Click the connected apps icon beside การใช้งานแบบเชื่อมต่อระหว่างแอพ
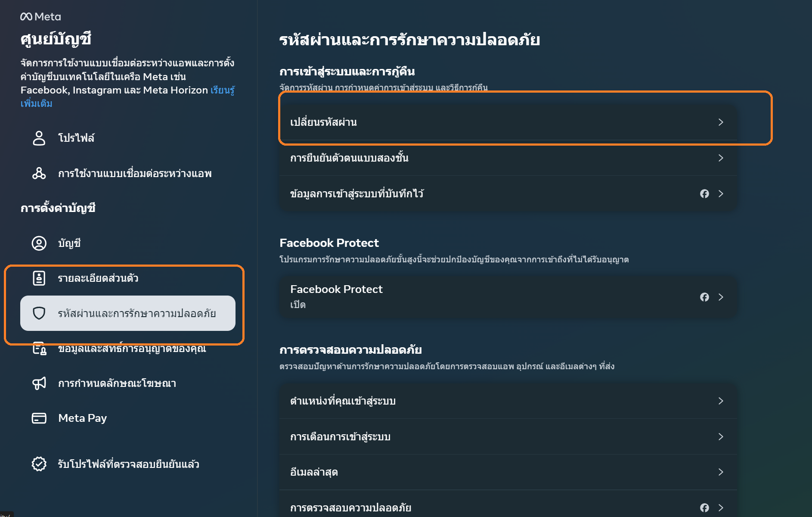Viewport: 812px width, 517px height. 39,174
